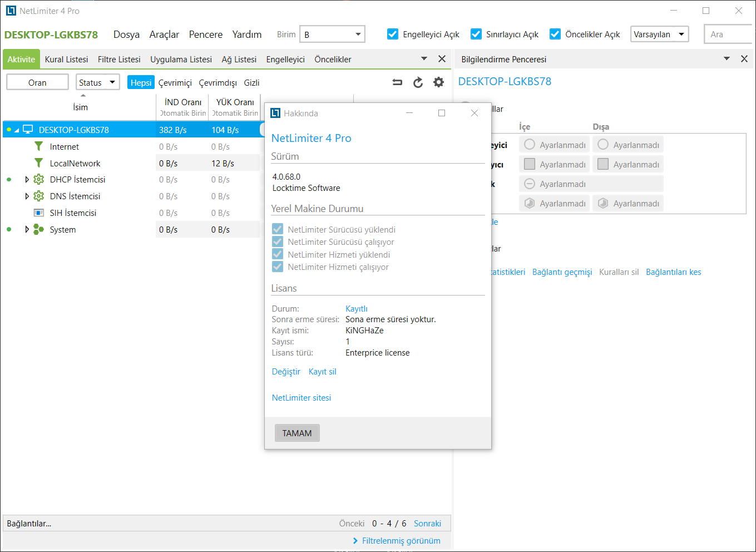Image resolution: width=756 pixels, height=552 pixels.
Task: Close the Hakkında dialog
Action: (x=475, y=113)
